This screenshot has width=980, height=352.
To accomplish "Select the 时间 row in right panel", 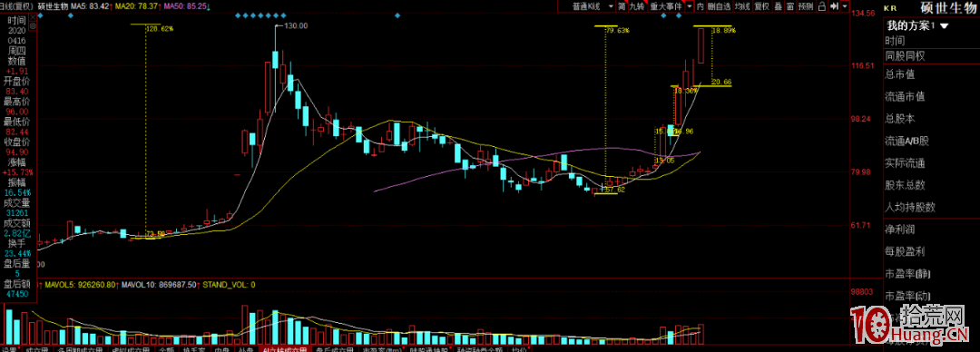I will (x=931, y=41).
